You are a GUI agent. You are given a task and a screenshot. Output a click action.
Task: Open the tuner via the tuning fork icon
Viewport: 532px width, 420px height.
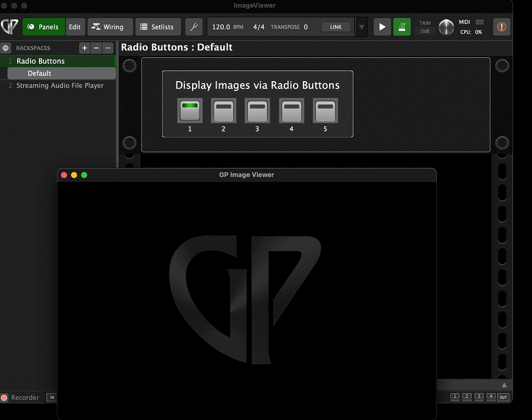(x=194, y=27)
